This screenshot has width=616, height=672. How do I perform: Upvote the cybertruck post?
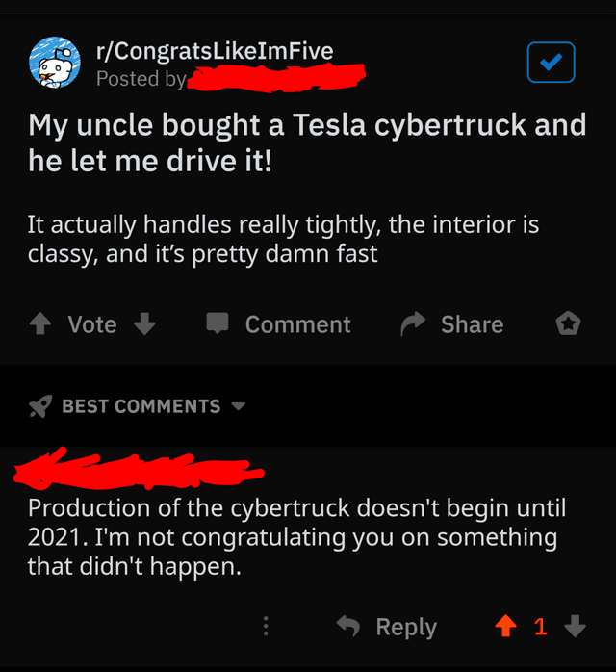pyautogui.click(x=40, y=323)
